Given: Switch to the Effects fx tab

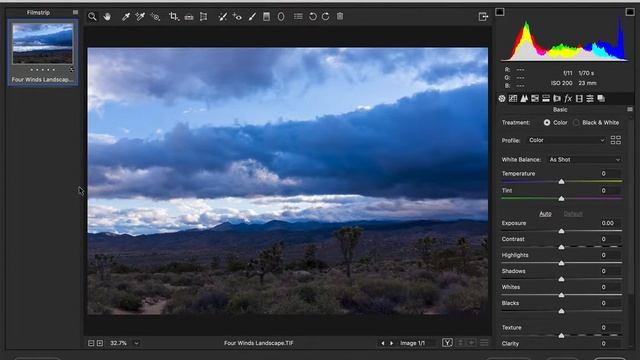Looking at the screenshot, I should (568, 98).
